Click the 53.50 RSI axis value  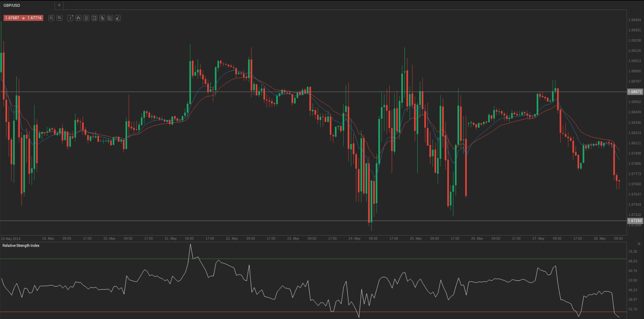coord(633,280)
